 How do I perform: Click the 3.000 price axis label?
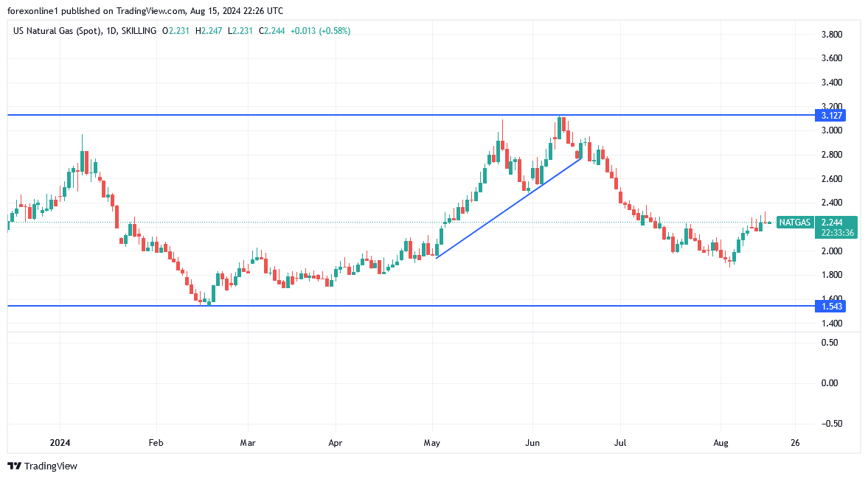[x=831, y=130]
